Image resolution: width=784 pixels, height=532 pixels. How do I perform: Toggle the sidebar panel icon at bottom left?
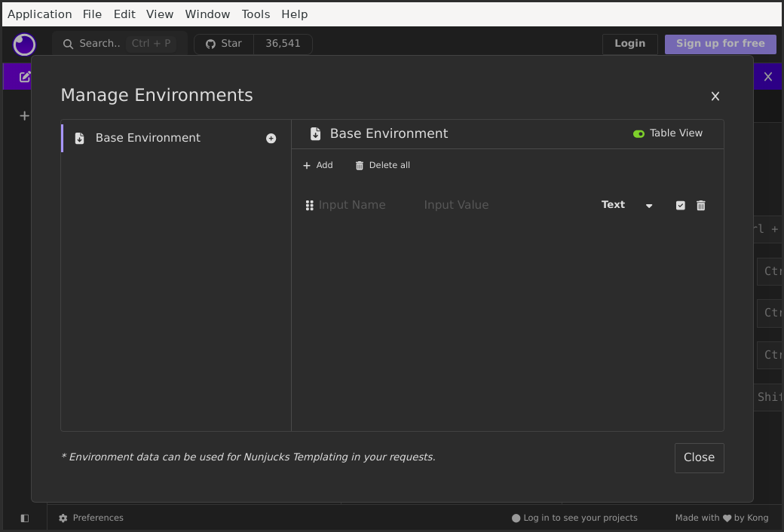pyautogui.click(x=24, y=518)
